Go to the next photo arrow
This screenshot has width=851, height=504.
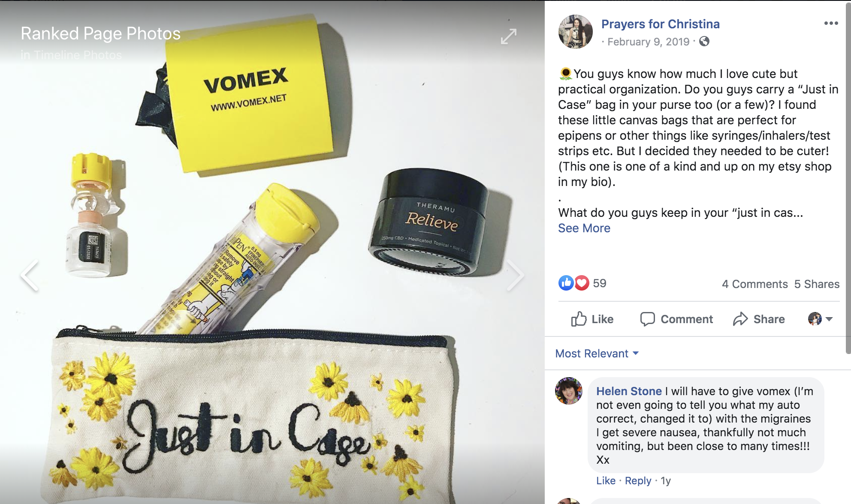click(515, 276)
